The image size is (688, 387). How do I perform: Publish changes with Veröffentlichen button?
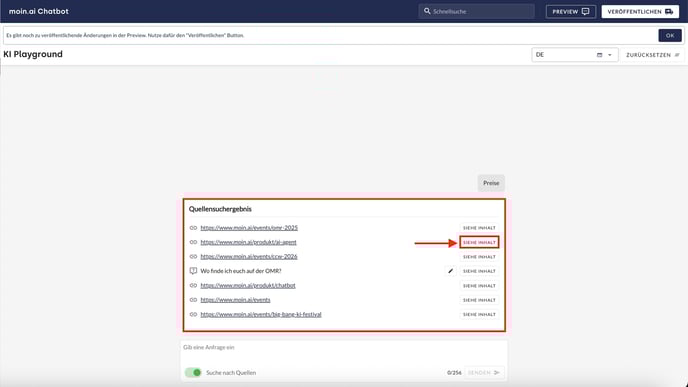[640, 11]
